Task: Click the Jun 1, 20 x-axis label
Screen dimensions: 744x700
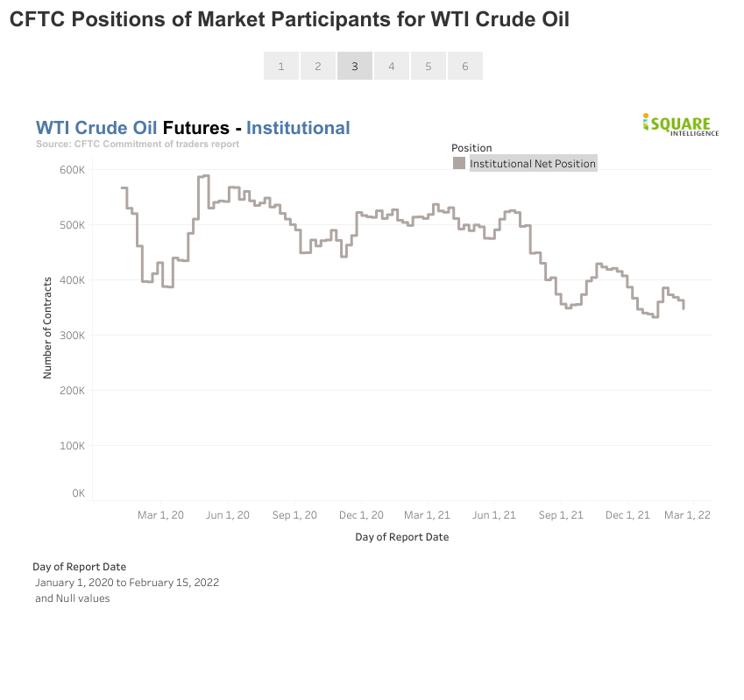Action: 227,515
